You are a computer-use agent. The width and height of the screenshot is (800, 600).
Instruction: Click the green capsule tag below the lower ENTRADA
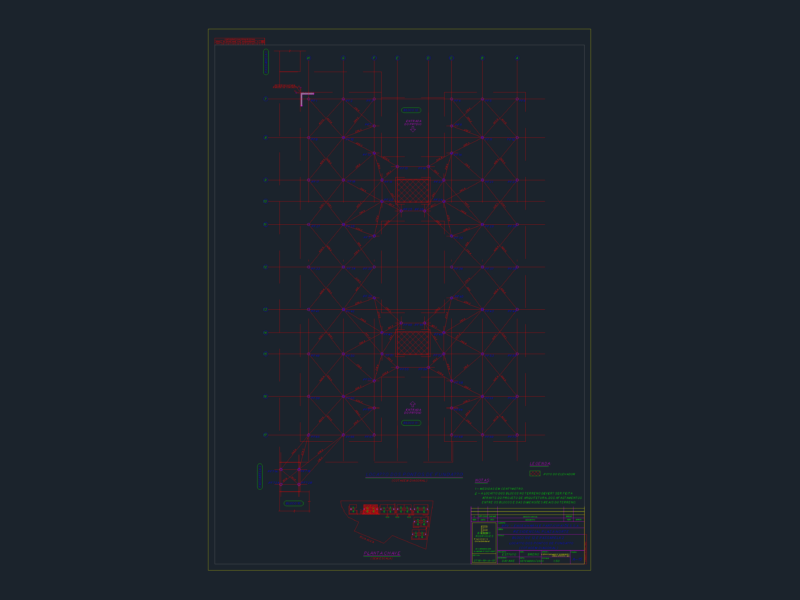[411, 423]
